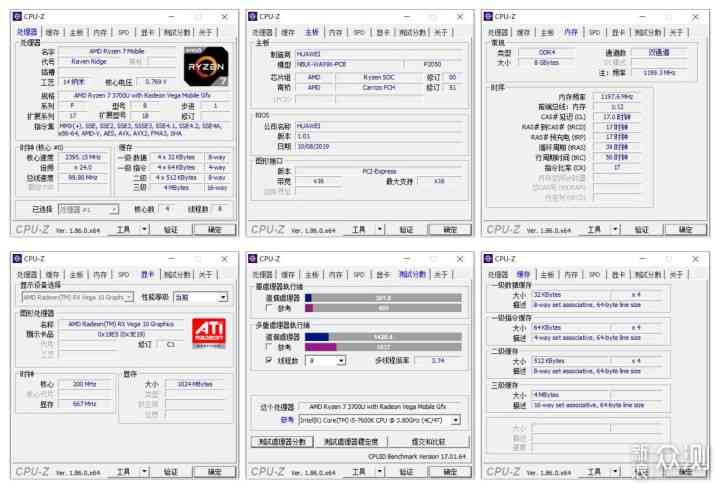Open reference CPU dropdown with Intel Core i5-7600K
This screenshot has height=489, width=720.
point(379,420)
